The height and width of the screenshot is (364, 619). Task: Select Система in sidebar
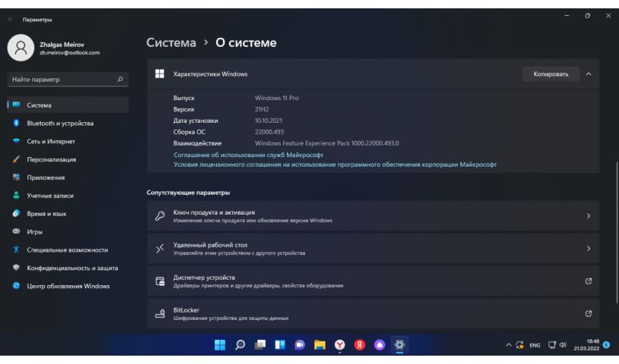[68, 105]
